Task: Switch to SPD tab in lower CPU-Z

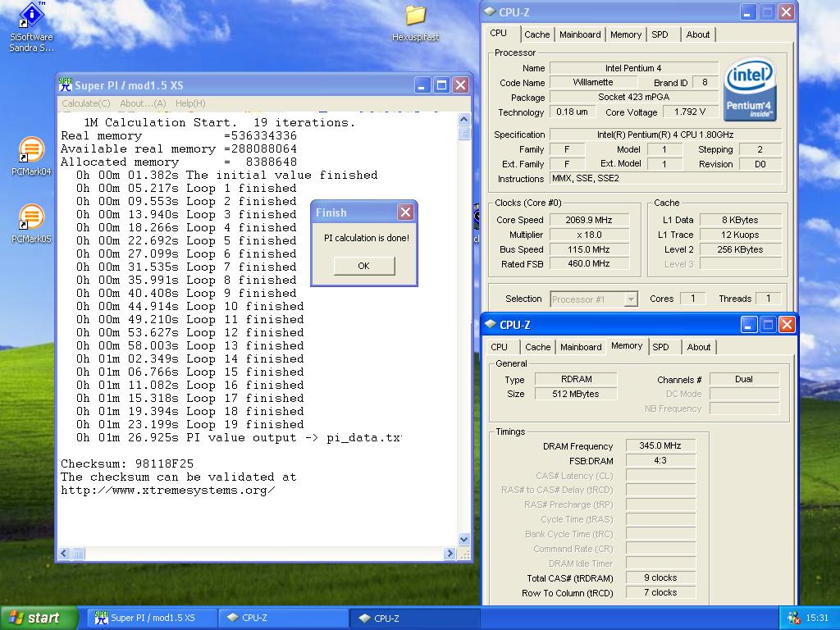Action: click(x=661, y=347)
